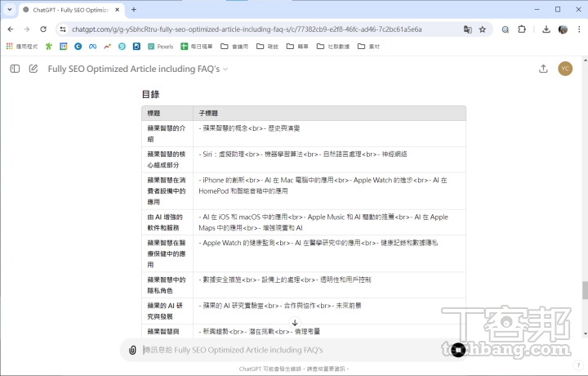Image resolution: width=588 pixels, height=376 pixels.
Task: Open the dark blue square bookmark icon
Action: pyautogui.click(x=136, y=46)
